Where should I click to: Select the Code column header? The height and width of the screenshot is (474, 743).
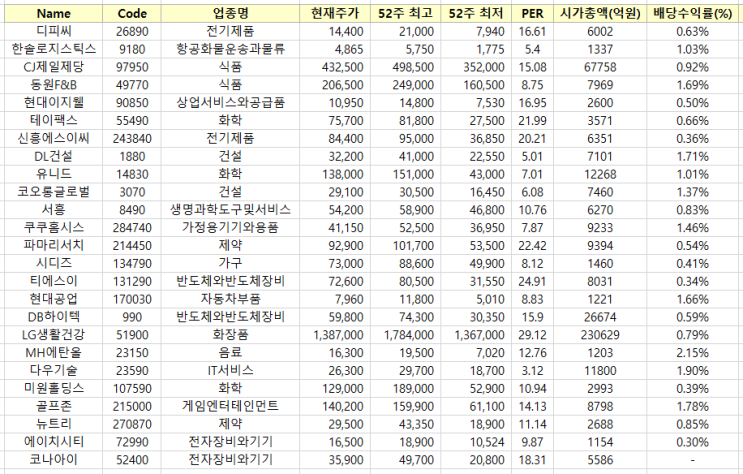pos(132,14)
